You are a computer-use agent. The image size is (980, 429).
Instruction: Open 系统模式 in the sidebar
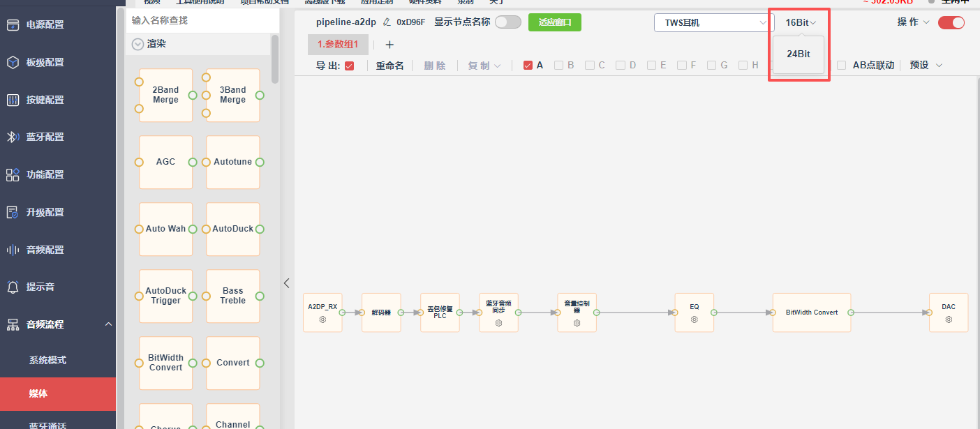47,361
